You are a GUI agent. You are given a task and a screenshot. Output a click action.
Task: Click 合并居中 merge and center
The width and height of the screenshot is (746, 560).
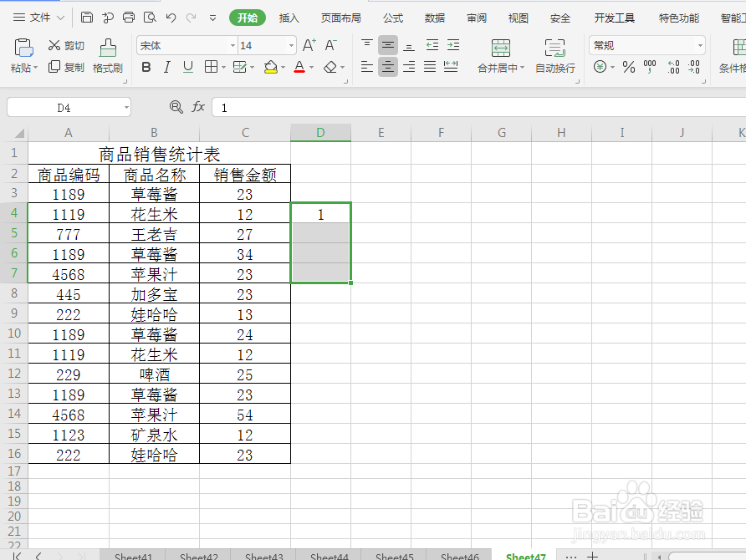coord(500,56)
